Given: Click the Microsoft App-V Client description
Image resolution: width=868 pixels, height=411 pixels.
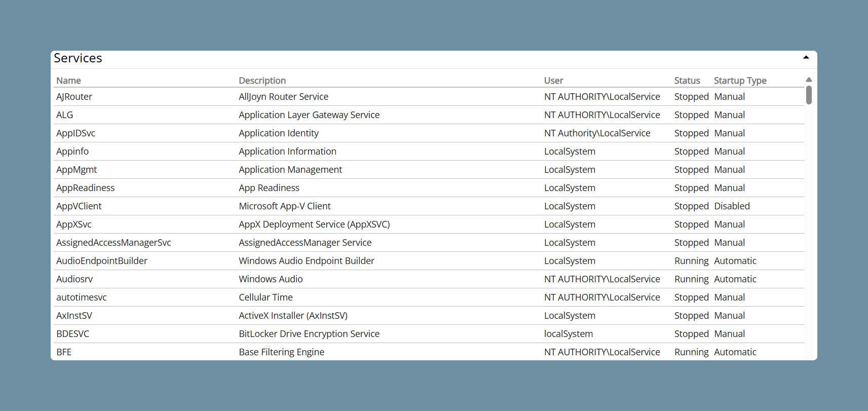Looking at the screenshot, I should point(284,206).
